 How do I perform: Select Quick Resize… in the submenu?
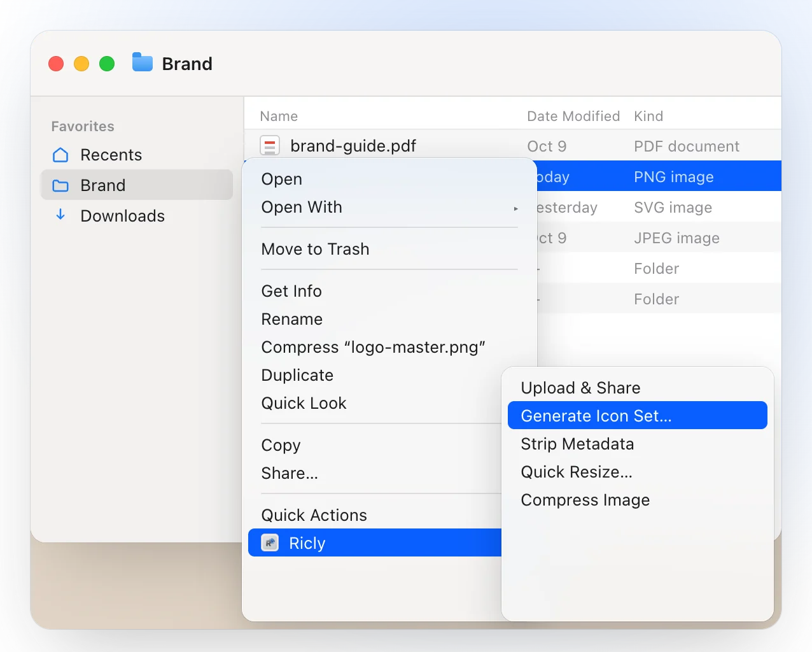(x=638, y=472)
